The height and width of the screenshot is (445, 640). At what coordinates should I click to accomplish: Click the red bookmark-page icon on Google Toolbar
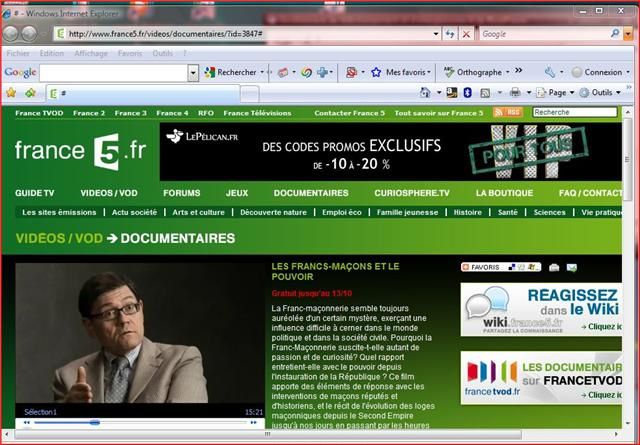(x=351, y=73)
